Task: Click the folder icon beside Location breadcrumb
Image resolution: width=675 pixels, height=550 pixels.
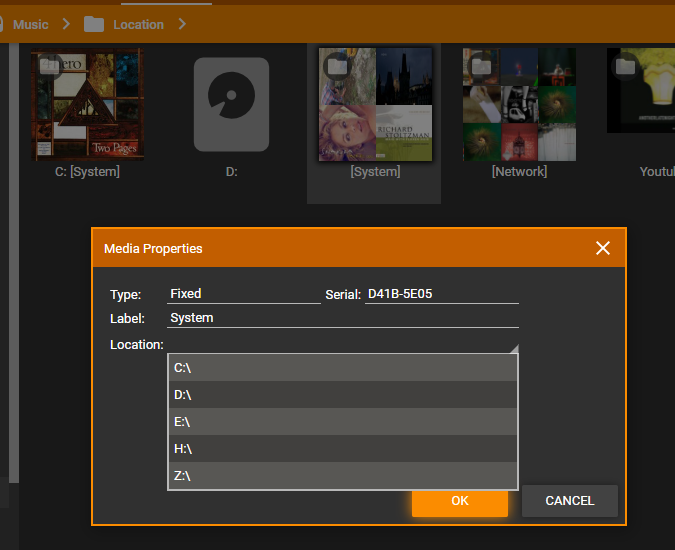Action: click(94, 24)
